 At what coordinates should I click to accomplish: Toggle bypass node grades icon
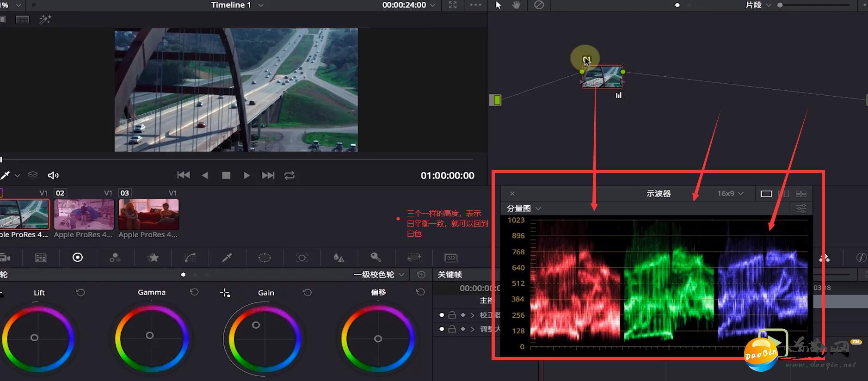point(539,5)
